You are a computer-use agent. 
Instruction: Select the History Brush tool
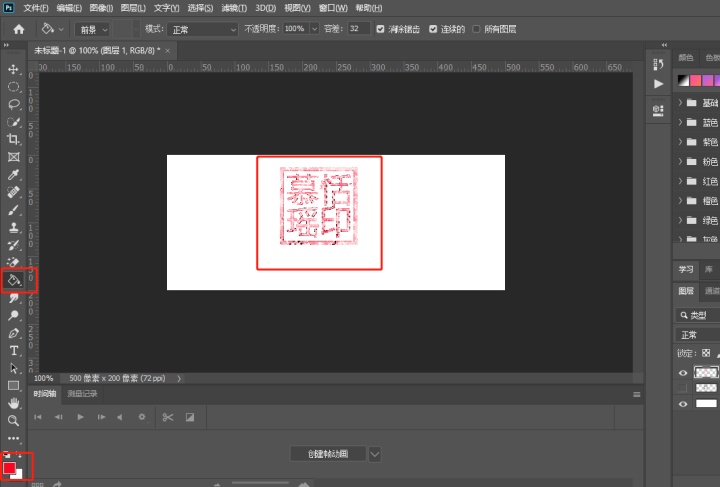click(x=13, y=245)
